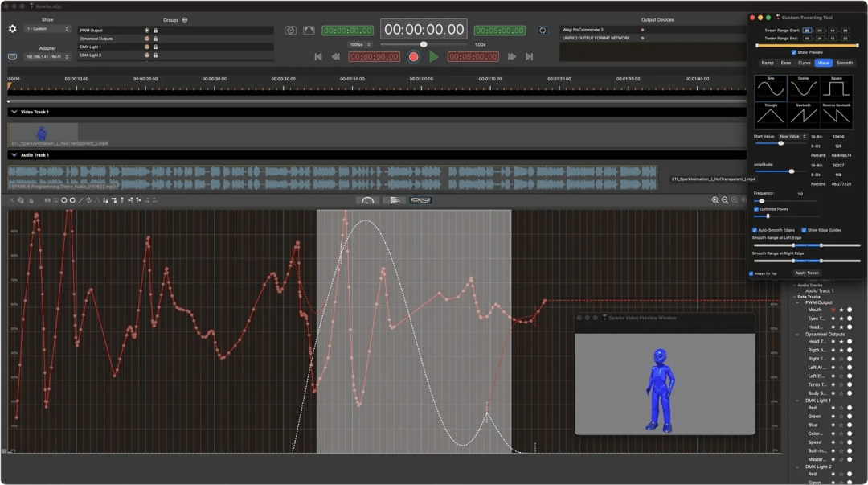Toggle the lock on DMX Light 2 group
The width and height of the screenshot is (868, 485).
coord(156,55)
